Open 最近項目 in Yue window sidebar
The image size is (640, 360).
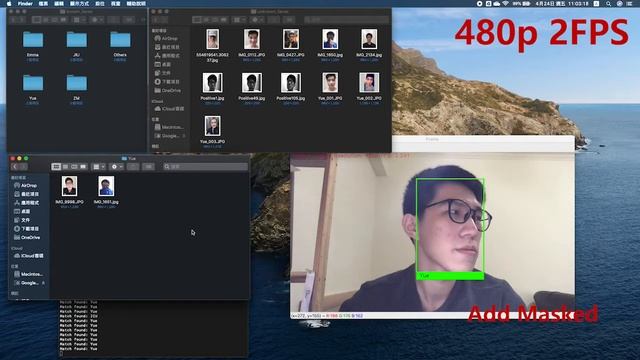(27, 194)
